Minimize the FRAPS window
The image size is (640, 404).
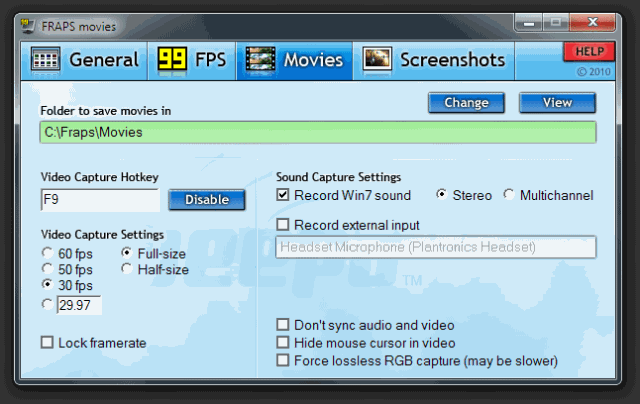[x=529, y=23]
